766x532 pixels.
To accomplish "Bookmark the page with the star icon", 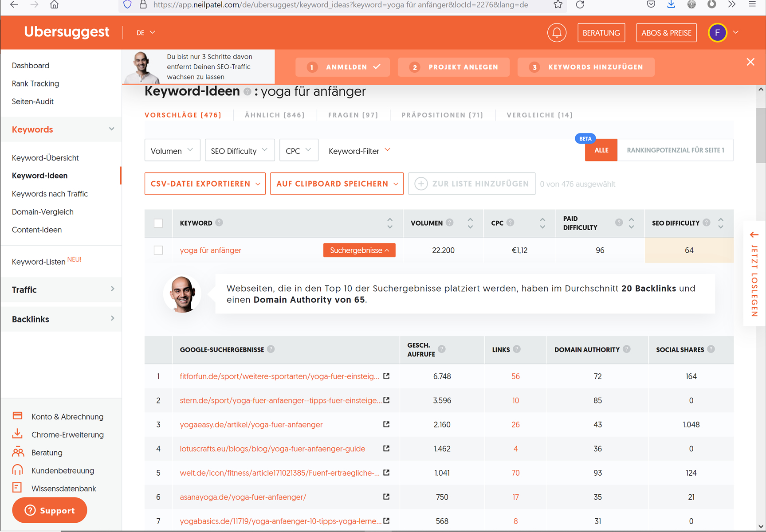I will [558, 5].
